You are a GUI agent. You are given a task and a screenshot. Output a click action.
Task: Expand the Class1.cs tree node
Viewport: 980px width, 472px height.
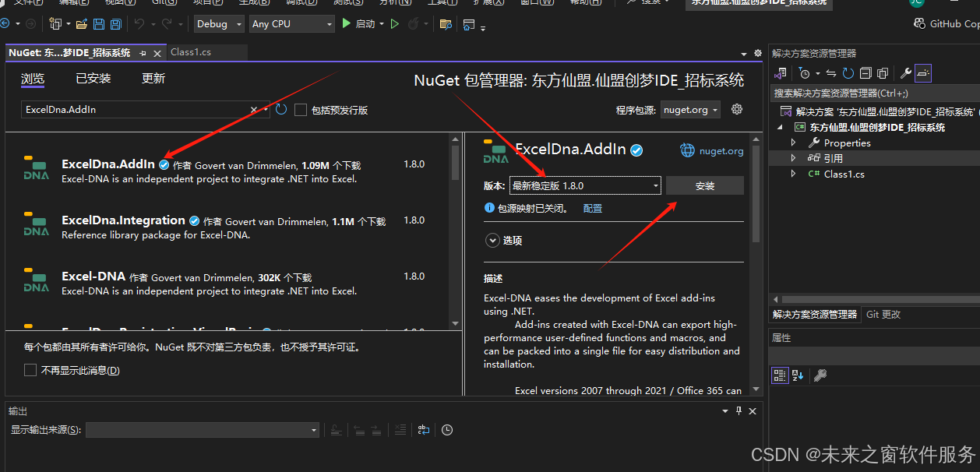tap(793, 174)
